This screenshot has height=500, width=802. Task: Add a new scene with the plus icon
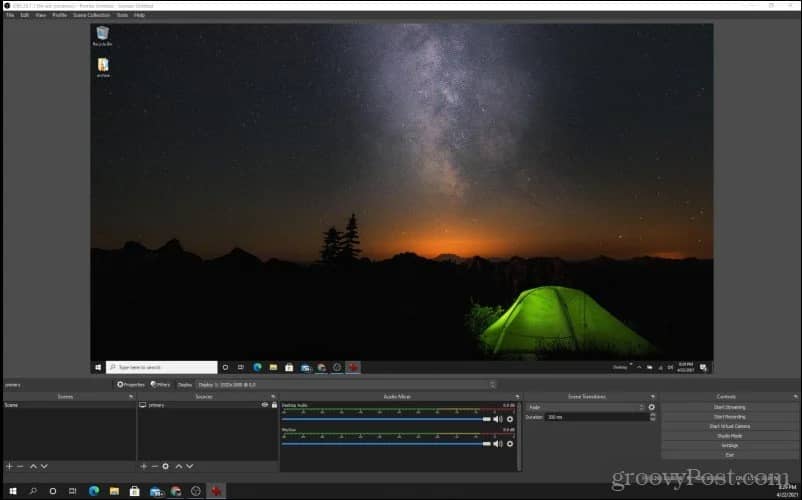(x=9, y=466)
